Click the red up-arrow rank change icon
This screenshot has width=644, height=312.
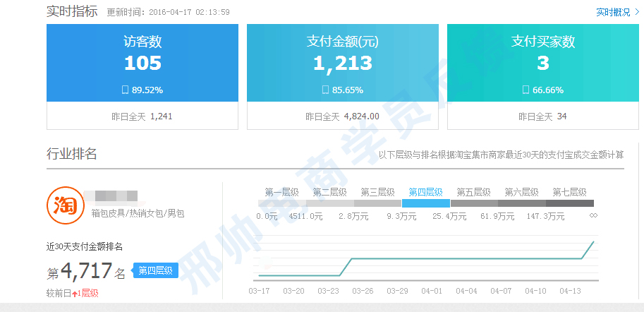click(x=74, y=294)
